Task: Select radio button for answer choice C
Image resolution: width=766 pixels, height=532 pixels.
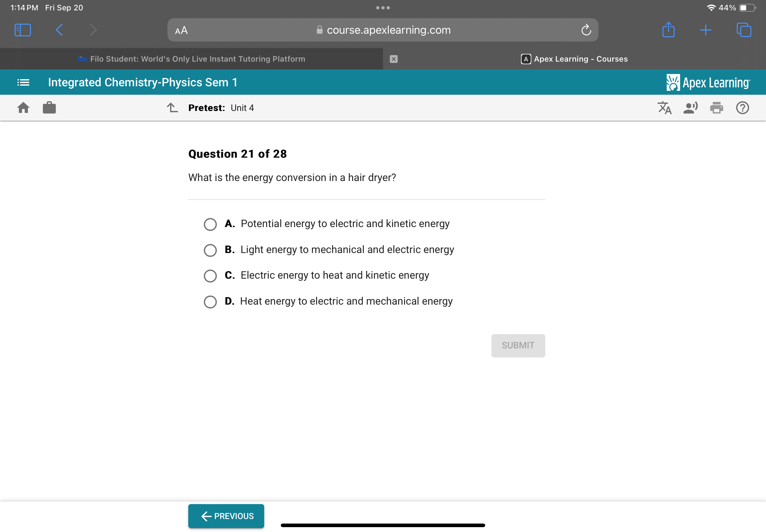Action: click(211, 274)
